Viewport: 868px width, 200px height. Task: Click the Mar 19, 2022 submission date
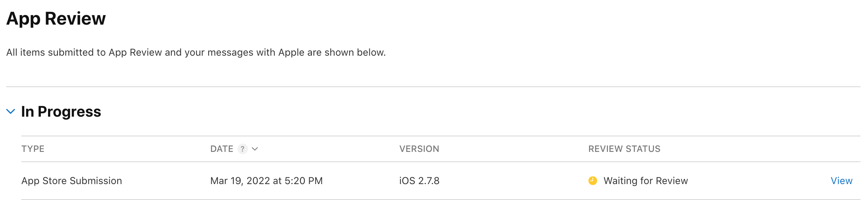tap(267, 181)
